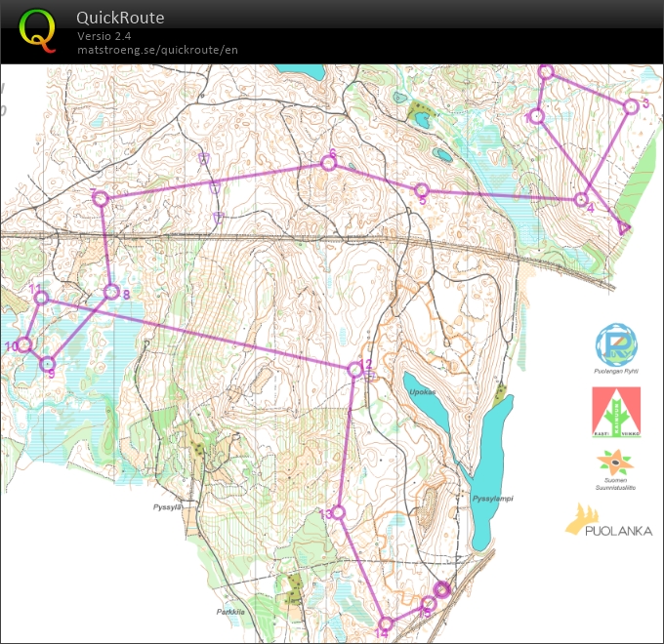
Task: Select control circle number 4
Action: click(x=581, y=200)
